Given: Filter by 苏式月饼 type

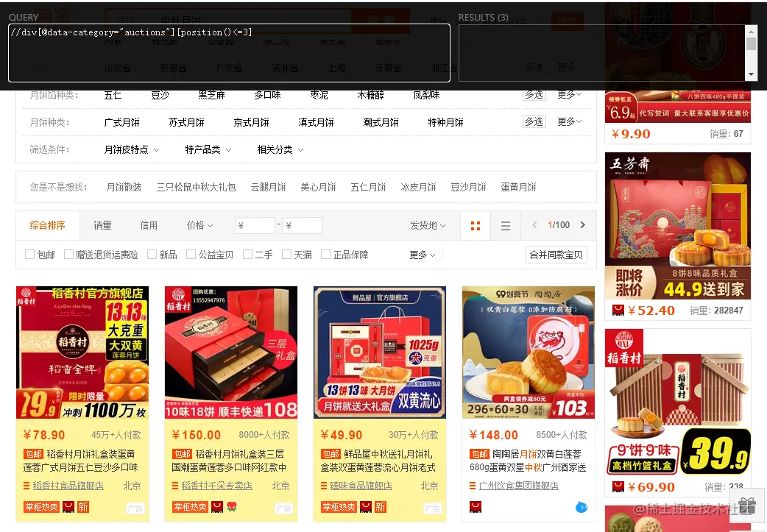Looking at the screenshot, I should point(186,122).
